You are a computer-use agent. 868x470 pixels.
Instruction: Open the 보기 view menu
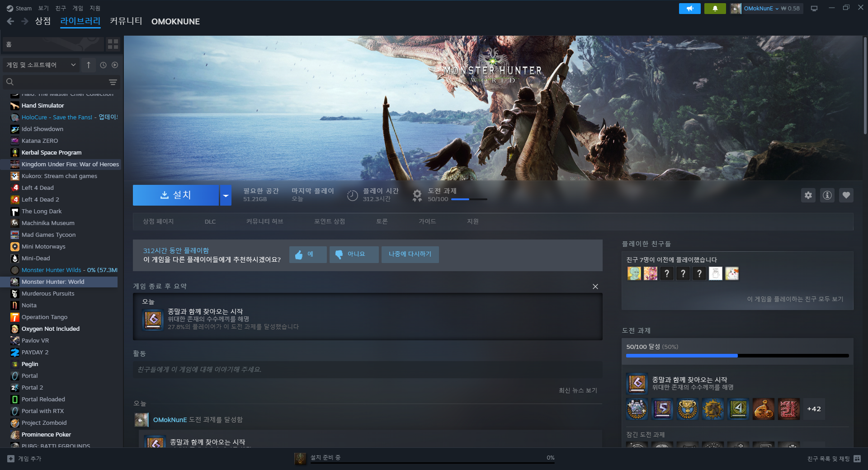tap(43, 8)
